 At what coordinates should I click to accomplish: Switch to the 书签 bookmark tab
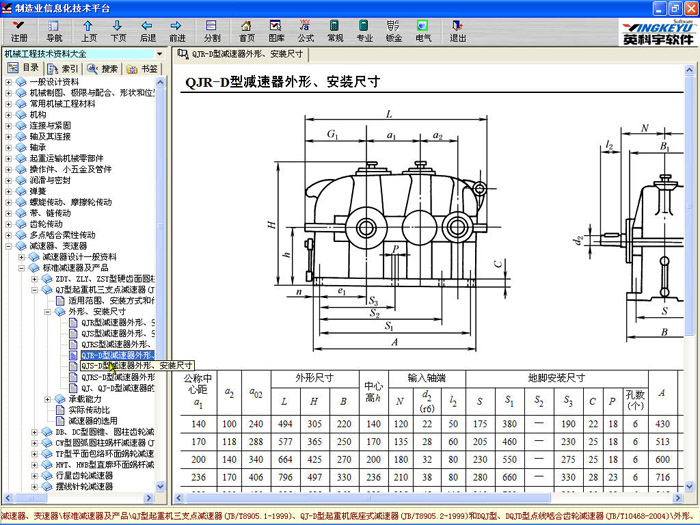coord(144,69)
